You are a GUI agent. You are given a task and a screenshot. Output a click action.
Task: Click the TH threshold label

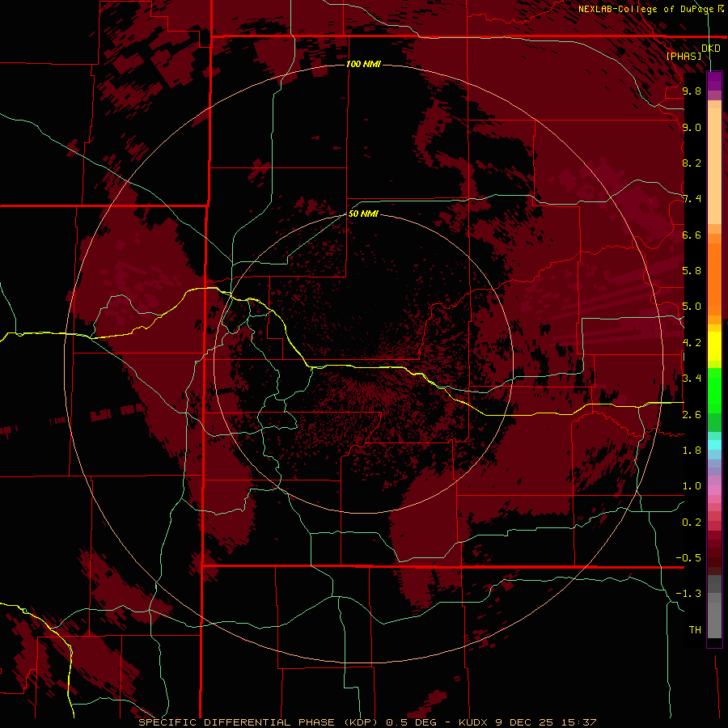tap(695, 630)
